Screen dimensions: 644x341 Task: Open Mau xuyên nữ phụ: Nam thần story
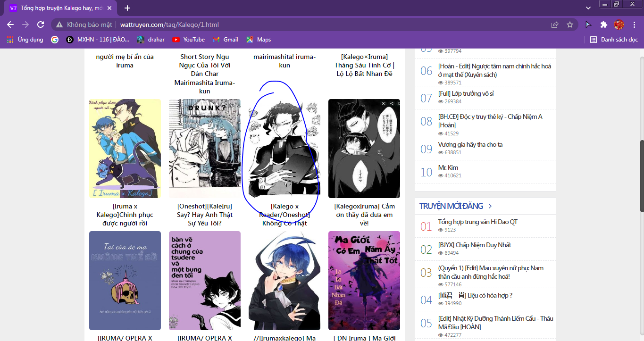tap(491, 272)
